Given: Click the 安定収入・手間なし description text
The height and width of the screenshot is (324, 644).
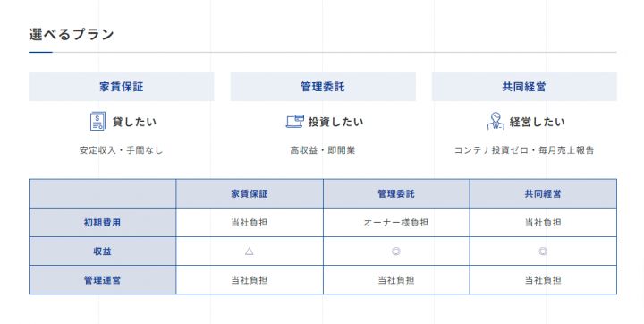Looking at the screenshot, I should pyautogui.click(x=121, y=150).
